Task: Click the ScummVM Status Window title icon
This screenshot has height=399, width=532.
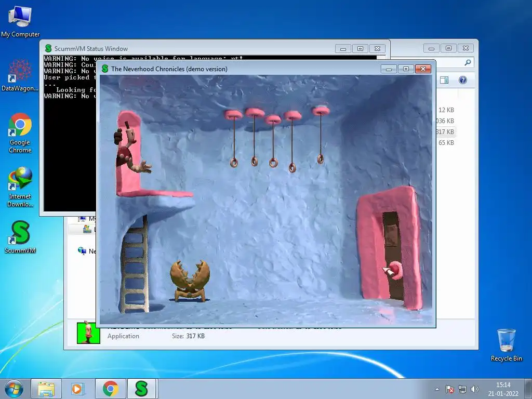Action: pyautogui.click(x=48, y=48)
